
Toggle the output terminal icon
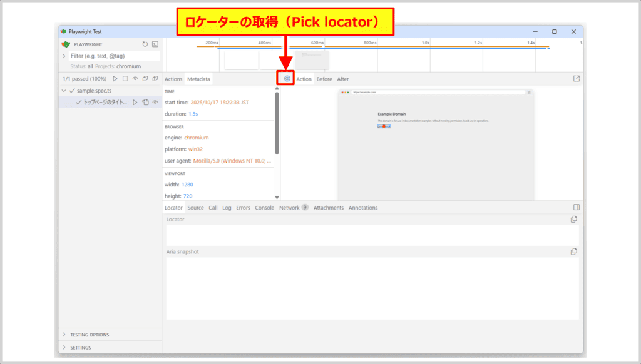pos(155,44)
